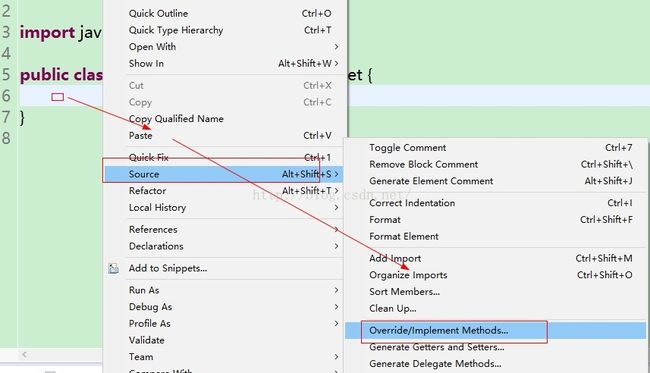Click Generate Element Comment
The image size is (650, 373).
tap(495, 181)
